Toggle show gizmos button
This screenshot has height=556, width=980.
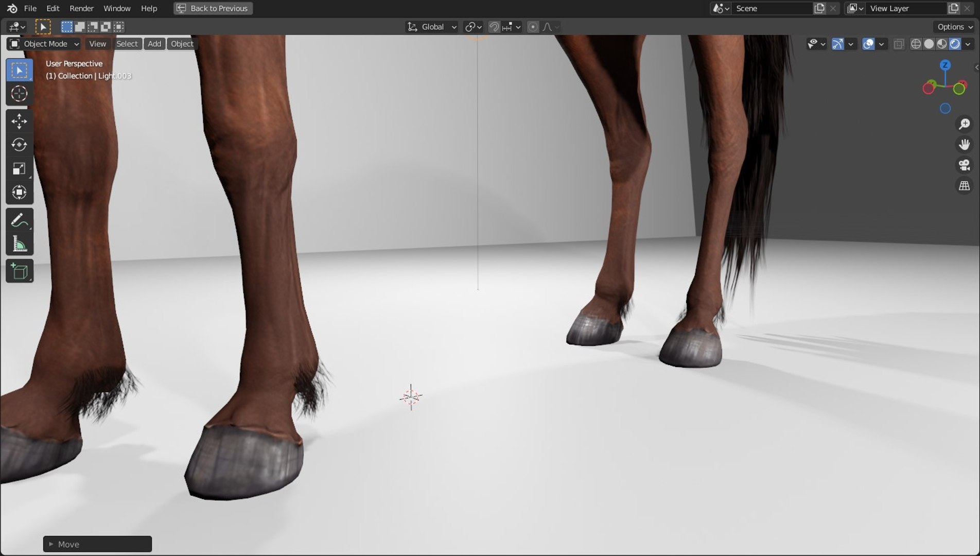click(838, 44)
